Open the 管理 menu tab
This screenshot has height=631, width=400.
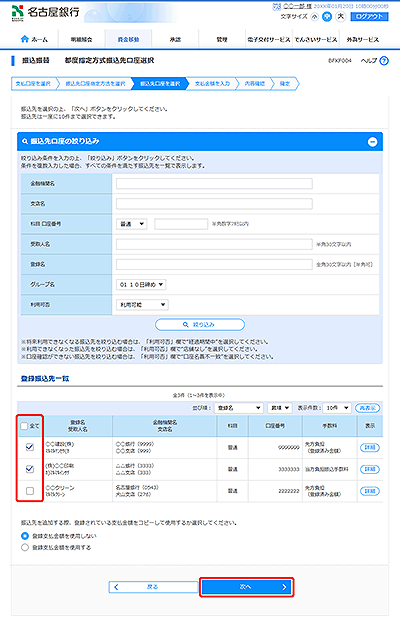(222, 39)
